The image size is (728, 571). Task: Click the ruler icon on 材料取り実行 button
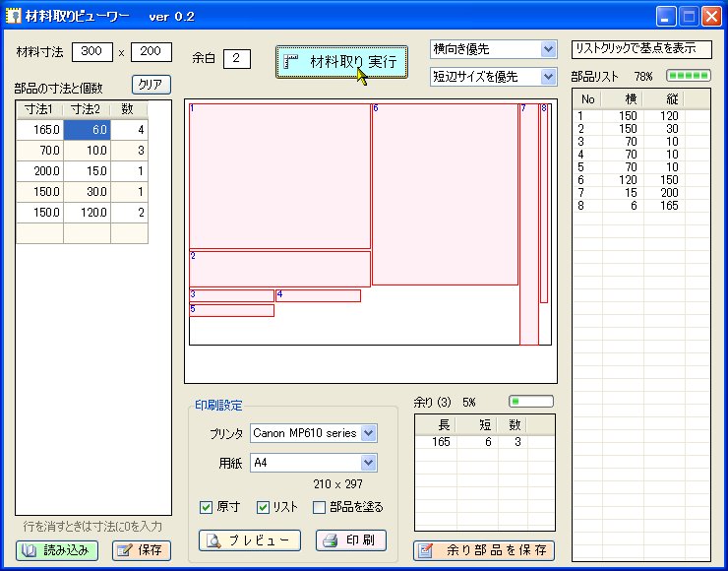pos(290,62)
